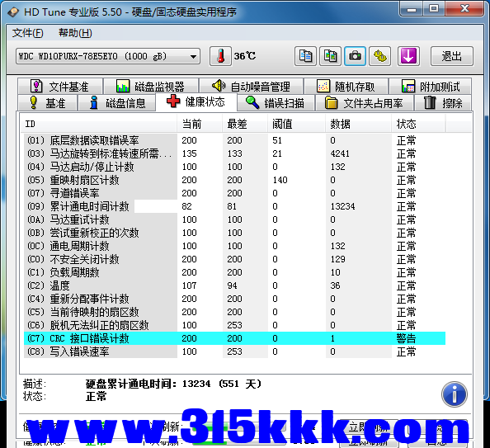Screen dimensions: 490x448
Task: Click the 状态 column header
Action: (418, 124)
